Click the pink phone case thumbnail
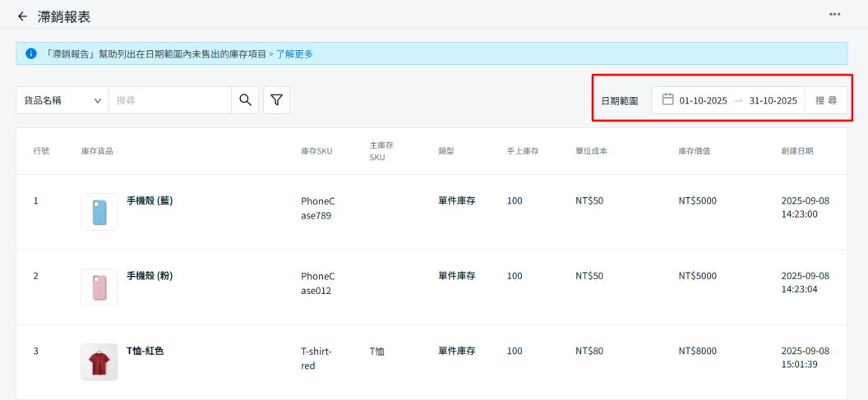 99,287
